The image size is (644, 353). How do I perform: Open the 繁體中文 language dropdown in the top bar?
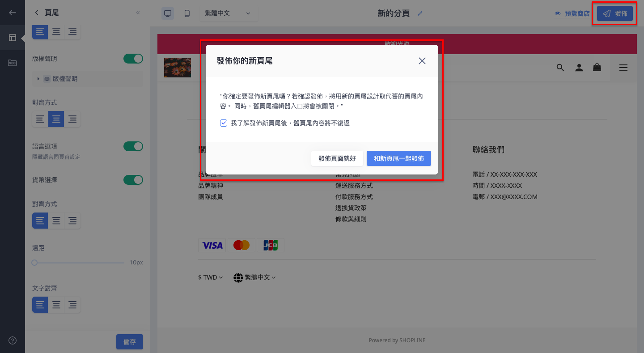pos(228,13)
